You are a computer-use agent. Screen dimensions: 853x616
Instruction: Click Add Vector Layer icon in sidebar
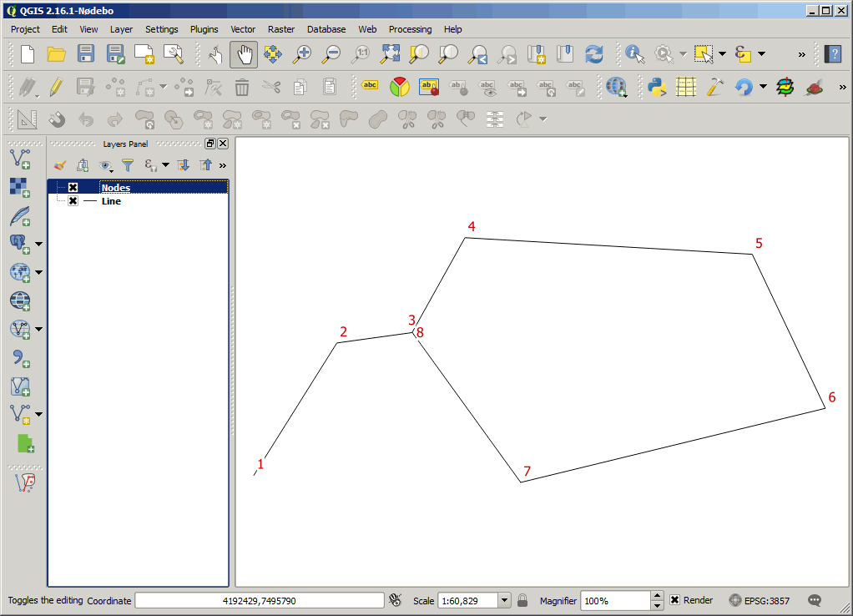tap(20, 159)
